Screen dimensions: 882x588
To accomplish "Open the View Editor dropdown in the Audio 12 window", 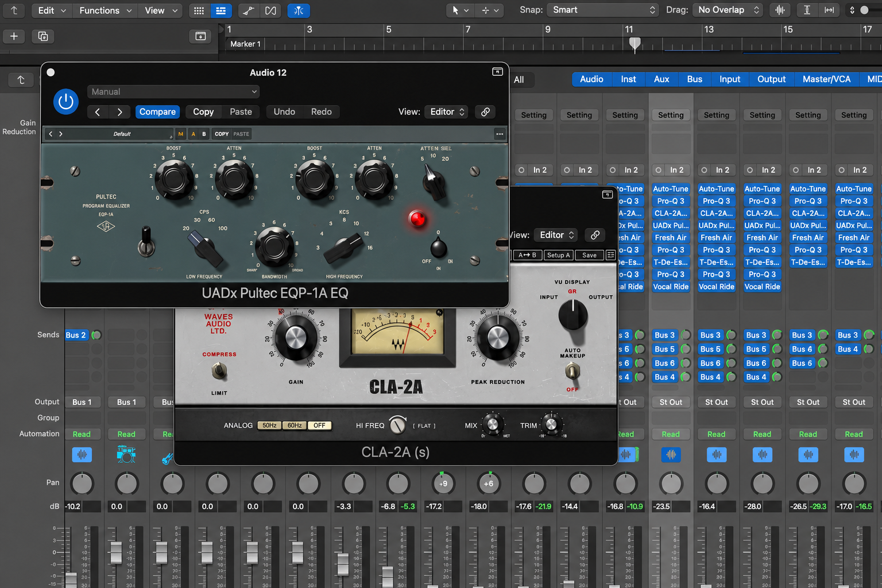I will [x=447, y=112].
